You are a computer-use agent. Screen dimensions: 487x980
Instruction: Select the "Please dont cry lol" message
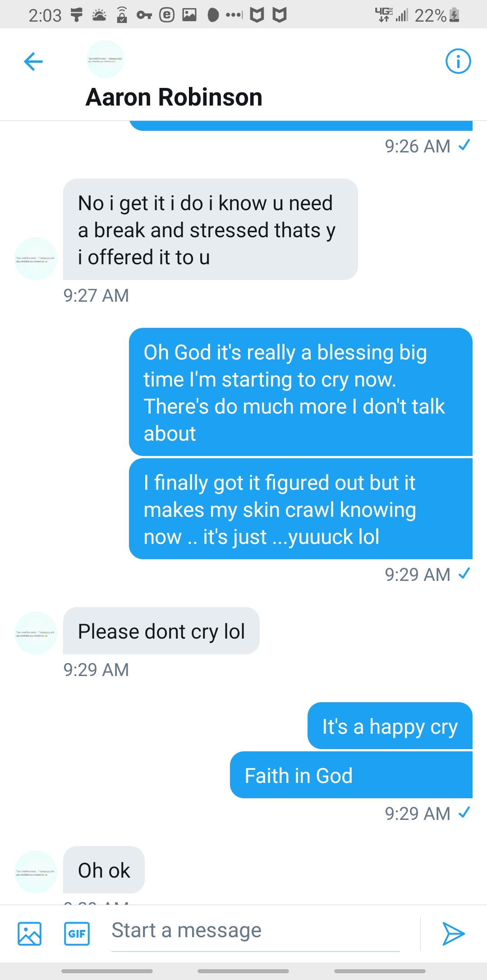pyautogui.click(x=161, y=631)
